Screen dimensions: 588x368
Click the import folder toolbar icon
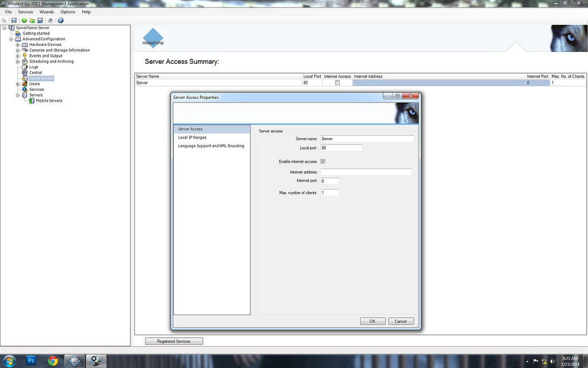32,20
